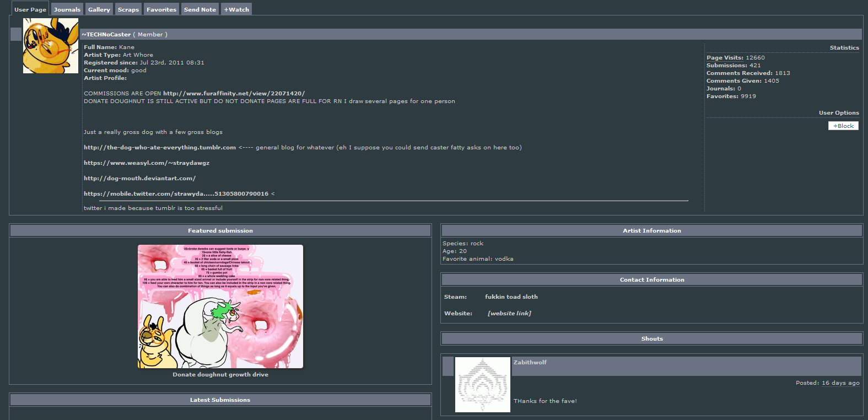Click the Species: rock entry
Screen dimensions: 868x420
point(463,244)
